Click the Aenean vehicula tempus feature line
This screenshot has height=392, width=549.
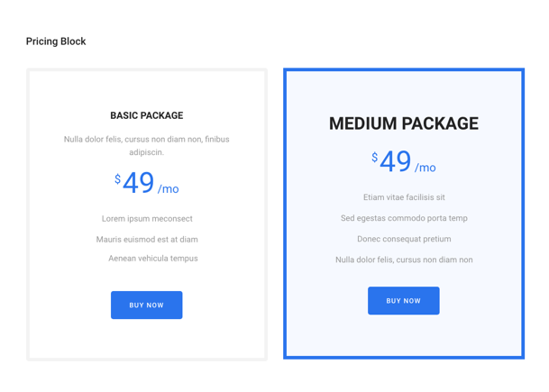tap(152, 258)
